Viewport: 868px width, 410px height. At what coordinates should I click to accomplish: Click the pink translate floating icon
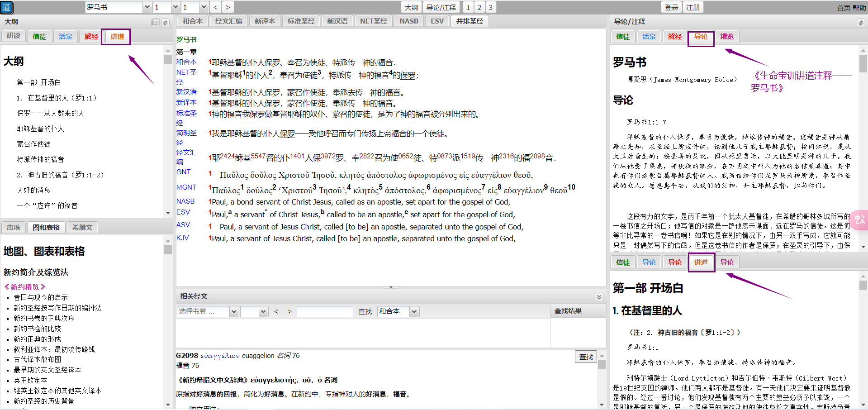859,220
